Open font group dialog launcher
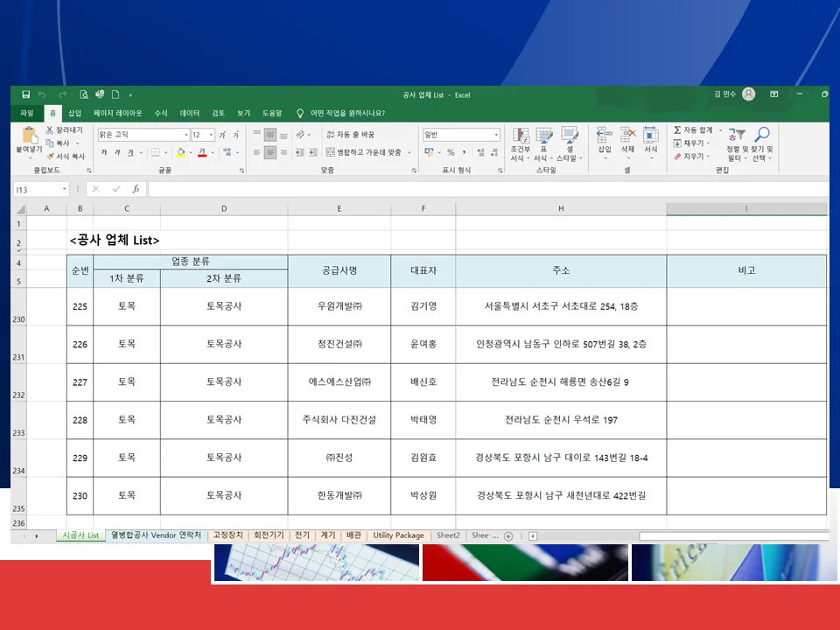840x630 pixels. [241, 171]
